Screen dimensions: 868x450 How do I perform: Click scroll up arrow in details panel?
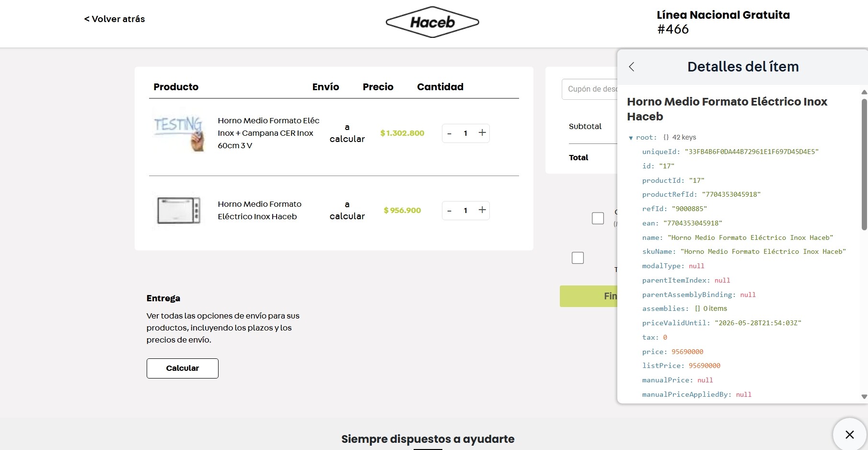pos(864,92)
